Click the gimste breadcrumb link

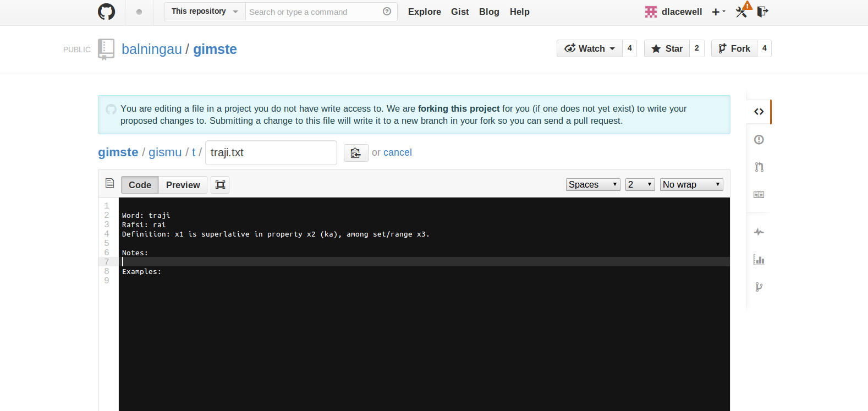[118, 152]
